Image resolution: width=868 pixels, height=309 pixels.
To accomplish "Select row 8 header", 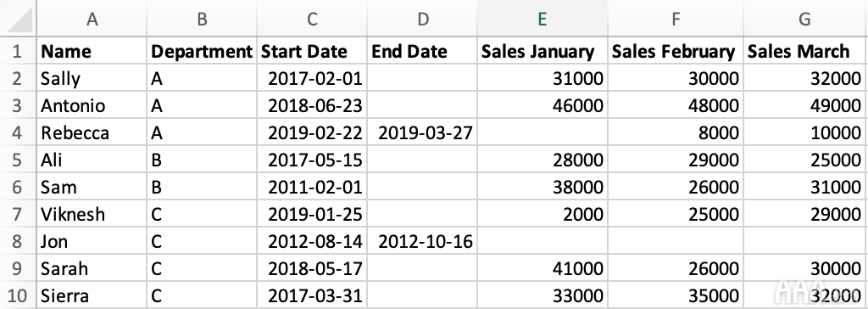I will pos(18,241).
